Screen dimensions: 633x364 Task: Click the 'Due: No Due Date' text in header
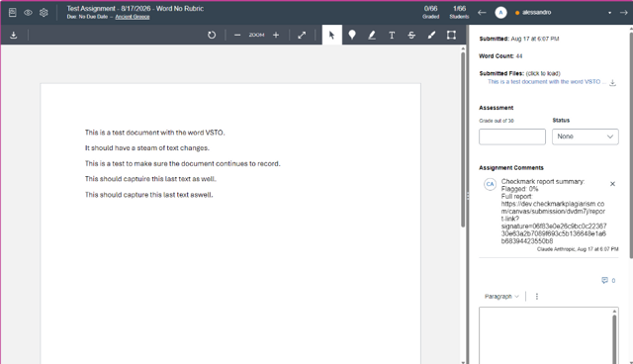click(87, 17)
